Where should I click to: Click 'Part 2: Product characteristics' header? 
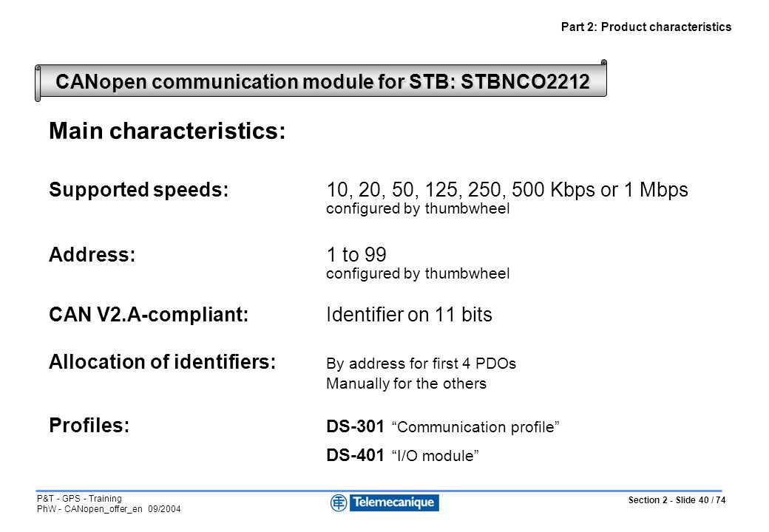(x=646, y=27)
